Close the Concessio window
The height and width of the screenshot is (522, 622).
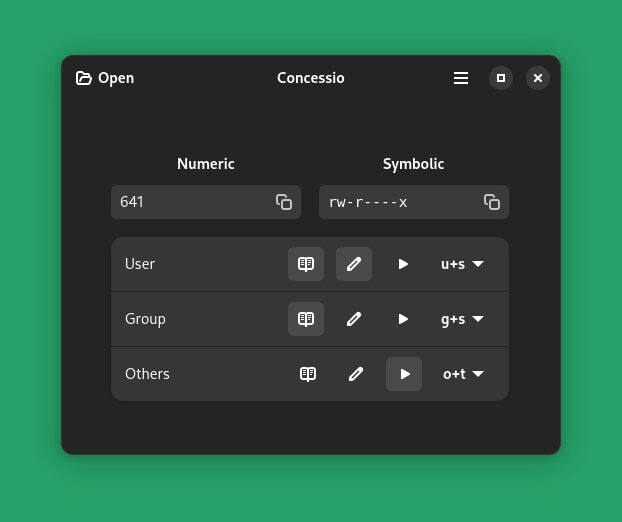click(x=538, y=78)
